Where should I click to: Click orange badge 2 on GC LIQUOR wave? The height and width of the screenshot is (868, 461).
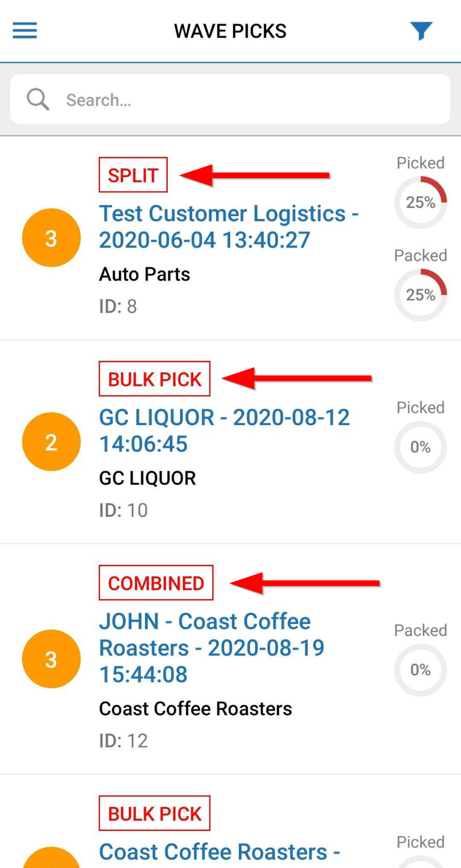pos(51,442)
